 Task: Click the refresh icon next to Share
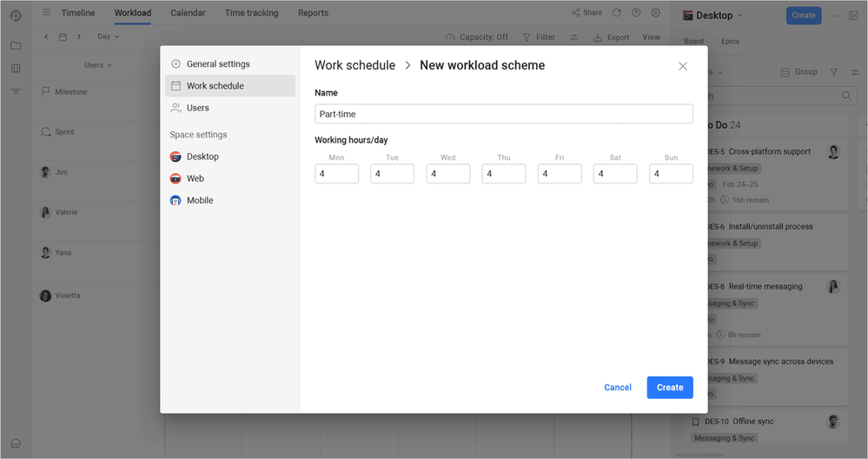coord(616,13)
